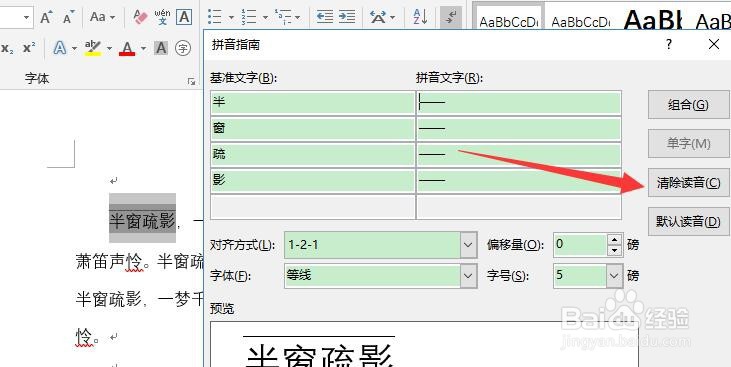Expand the font color dropdown arrow
The width and height of the screenshot is (731, 367).
[x=143, y=48]
